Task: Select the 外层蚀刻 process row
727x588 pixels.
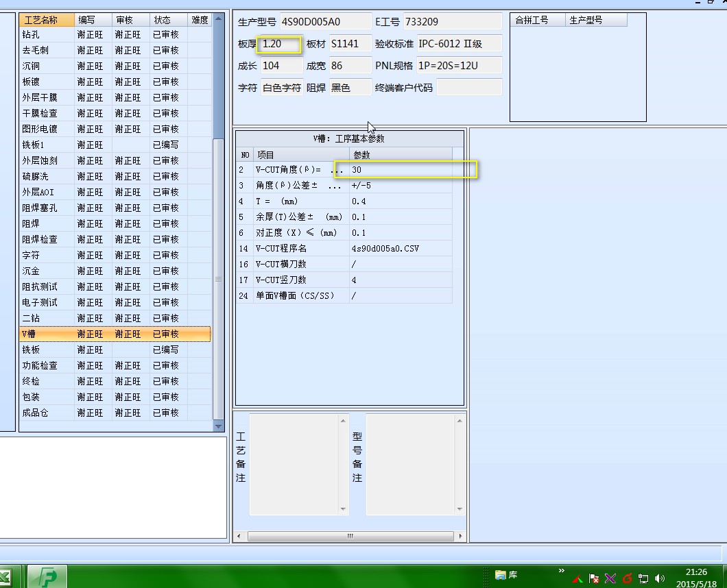Action: pyautogui.click(x=115, y=161)
